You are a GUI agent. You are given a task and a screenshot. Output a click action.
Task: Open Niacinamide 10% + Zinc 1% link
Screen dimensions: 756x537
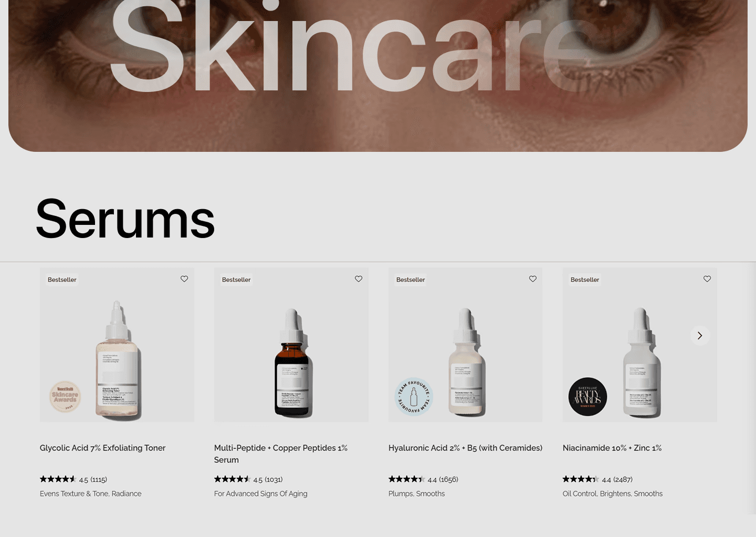(612, 448)
